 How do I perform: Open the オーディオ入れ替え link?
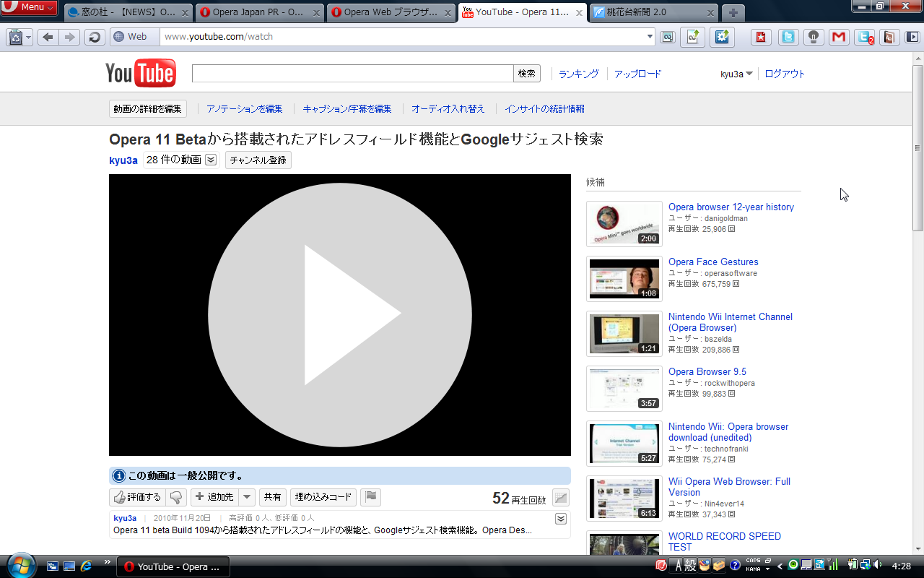click(448, 109)
